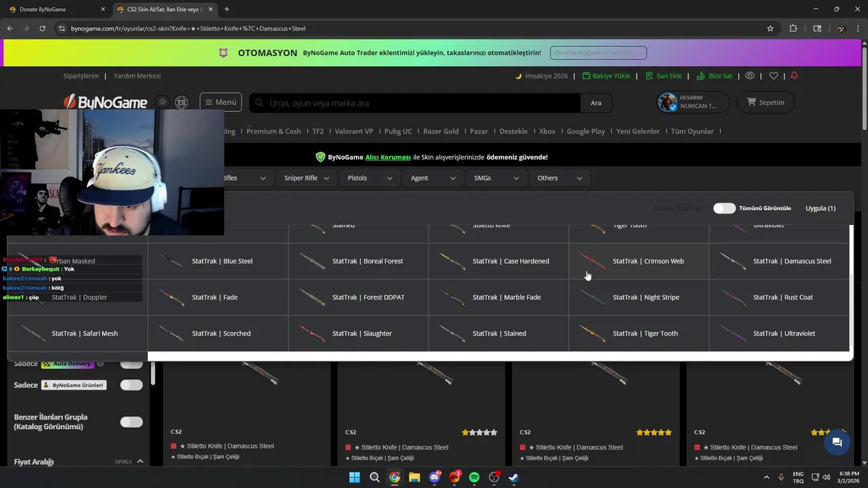The height and width of the screenshot is (488, 868).
Task: Click the ByNoGame logo
Action: pos(105,102)
